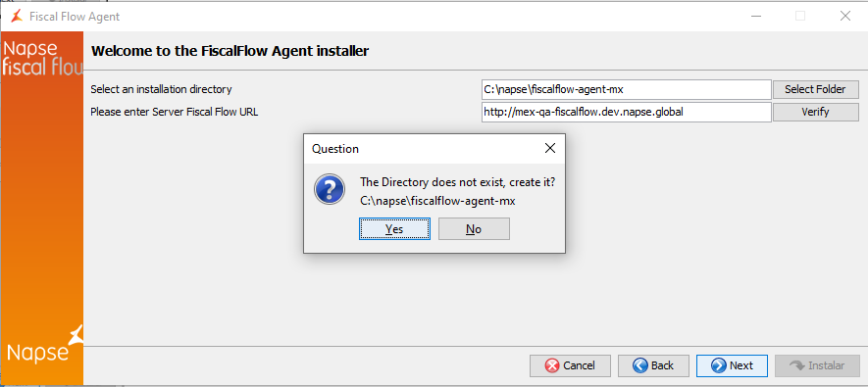Confirm directory creation with Yes
This screenshot has height=387, width=868.
394,229
